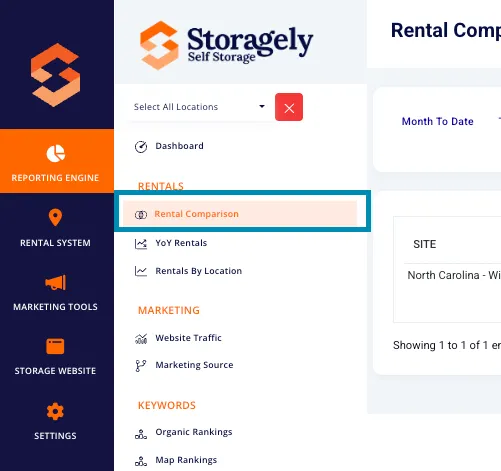Click the Organic Rankings icon
The image size is (501, 471).
point(141,434)
